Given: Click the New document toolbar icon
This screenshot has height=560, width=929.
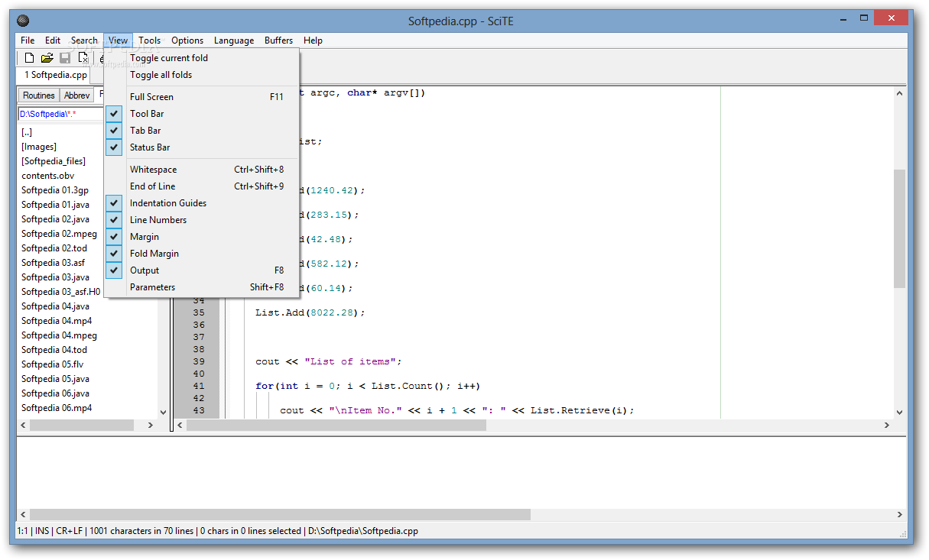Looking at the screenshot, I should 29,58.
